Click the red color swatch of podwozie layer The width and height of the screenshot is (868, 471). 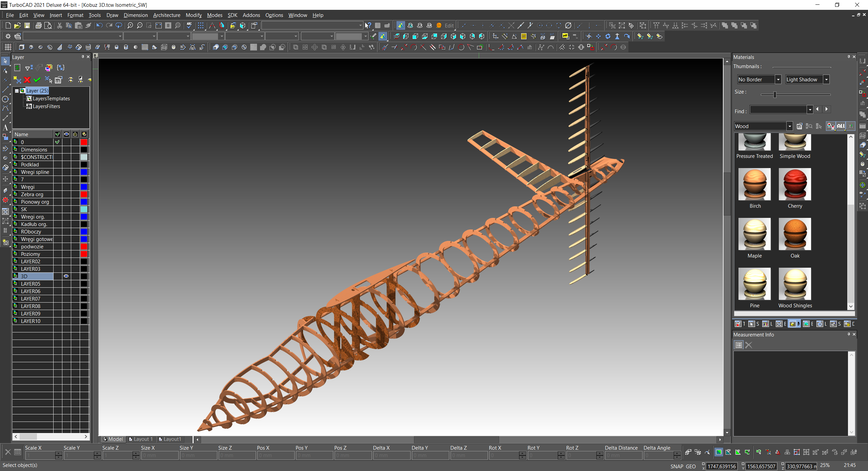(x=84, y=247)
